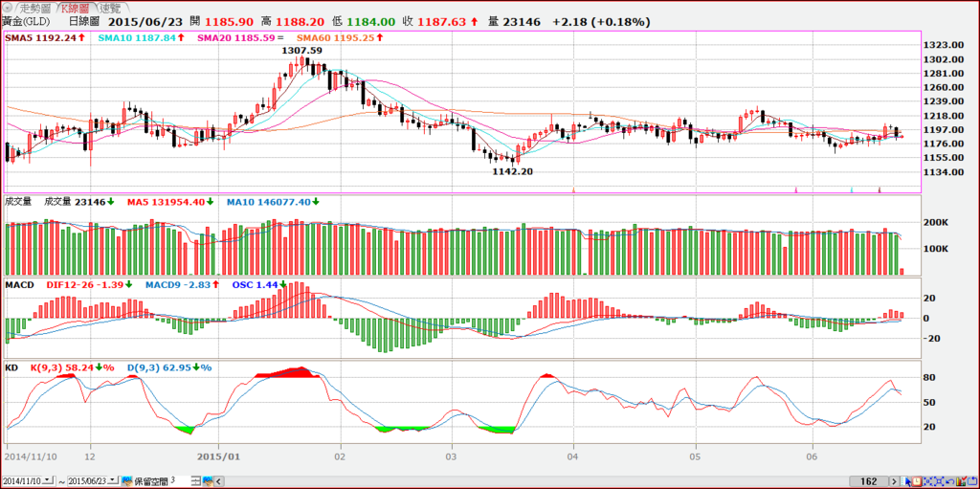Click the clock icon in the bottom toolbar
980x489 pixels.
pos(917,481)
